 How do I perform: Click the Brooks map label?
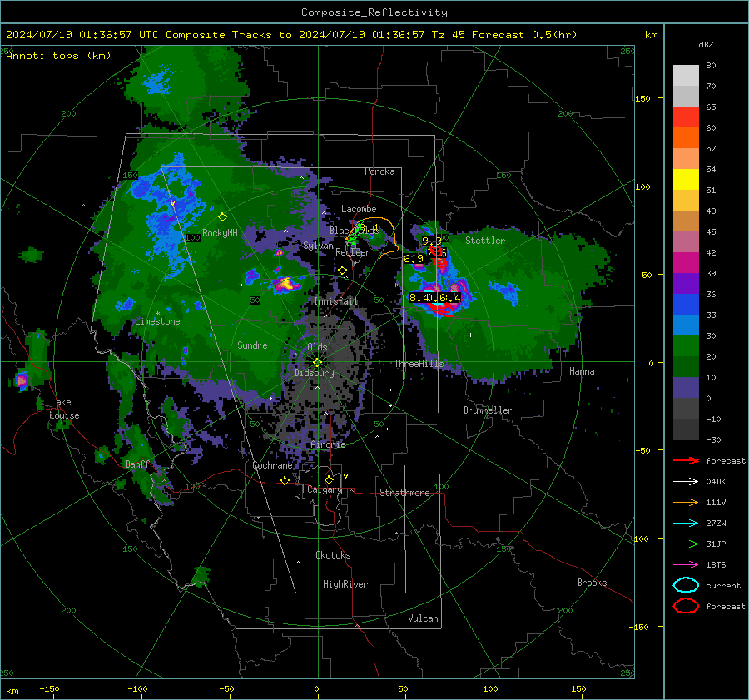click(x=592, y=583)
